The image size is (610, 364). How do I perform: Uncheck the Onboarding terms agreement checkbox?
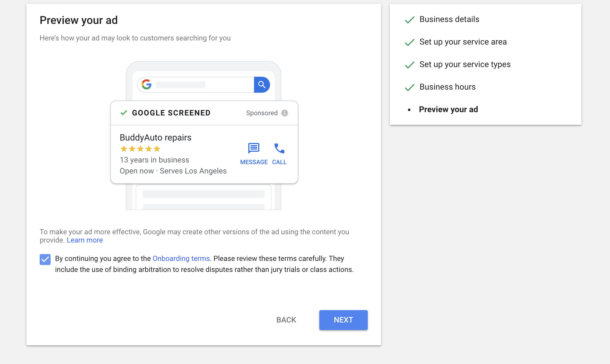click(x=45, y=259)
